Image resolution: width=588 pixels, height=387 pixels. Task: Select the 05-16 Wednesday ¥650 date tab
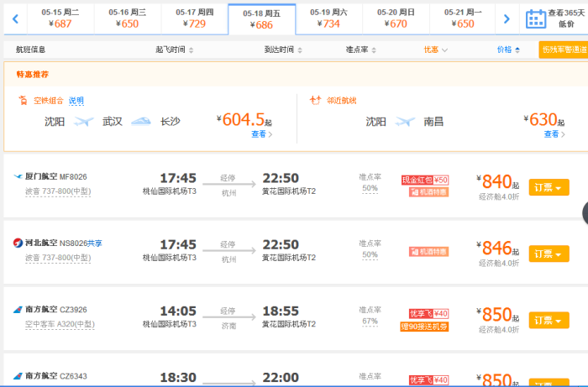click(128, 18)
